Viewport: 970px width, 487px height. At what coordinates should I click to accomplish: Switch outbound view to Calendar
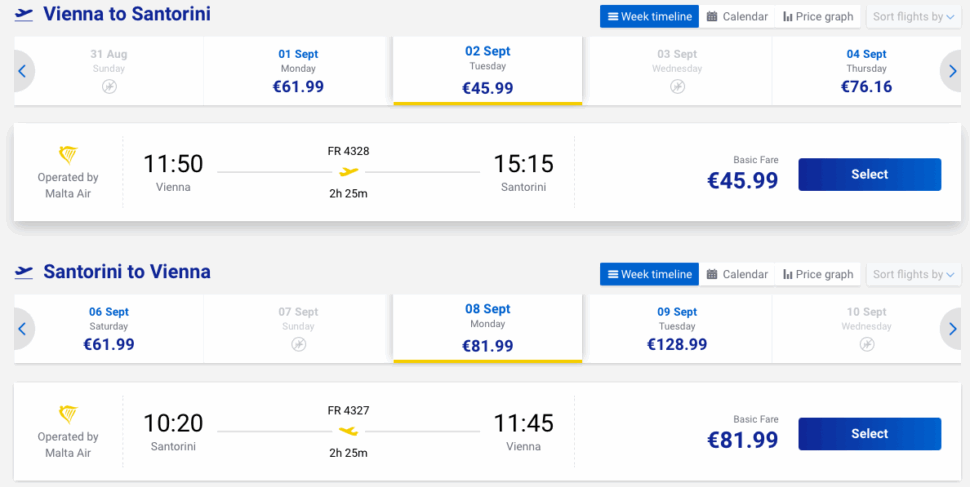(737, 17)
